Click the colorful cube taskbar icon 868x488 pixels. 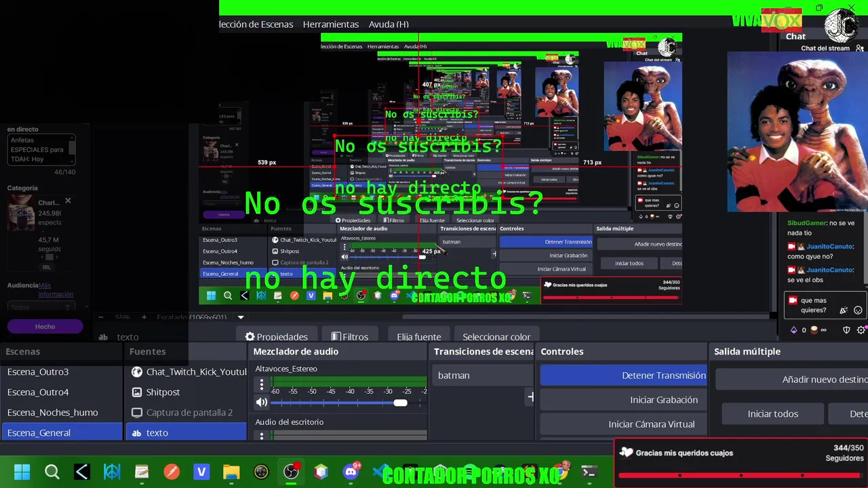[x=321, y=472]
